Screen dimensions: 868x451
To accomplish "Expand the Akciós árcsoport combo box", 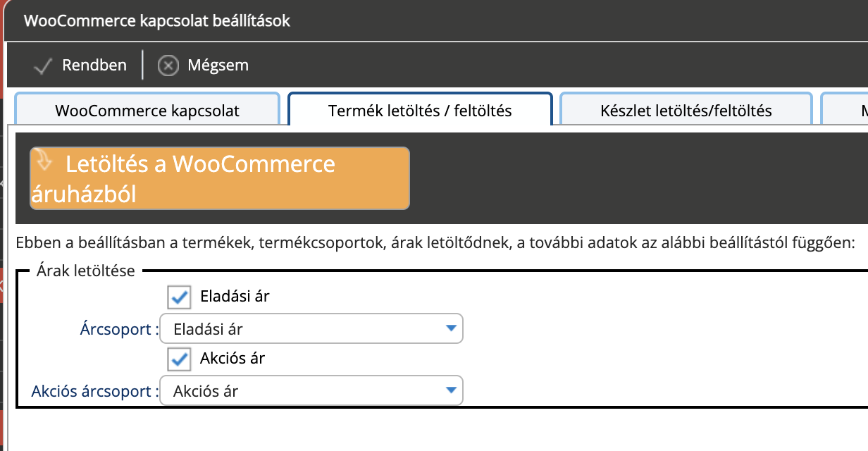I will 311,390.
